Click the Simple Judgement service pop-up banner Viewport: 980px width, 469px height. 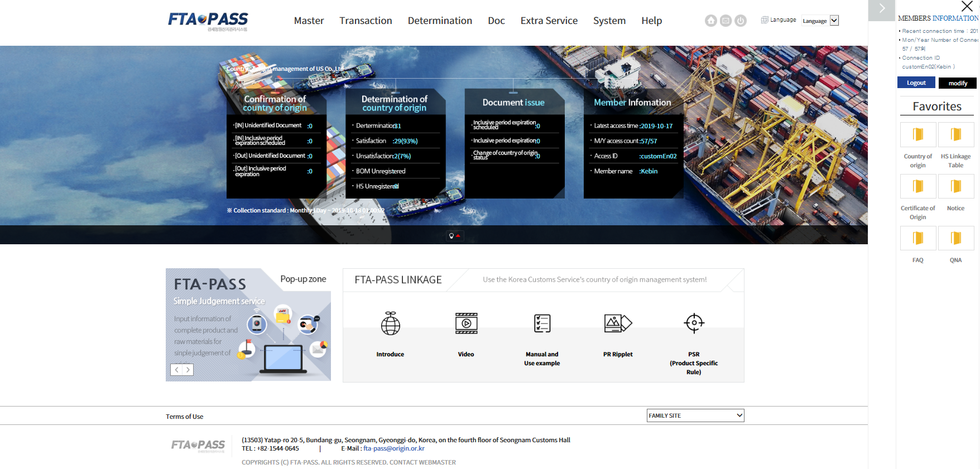248,325
